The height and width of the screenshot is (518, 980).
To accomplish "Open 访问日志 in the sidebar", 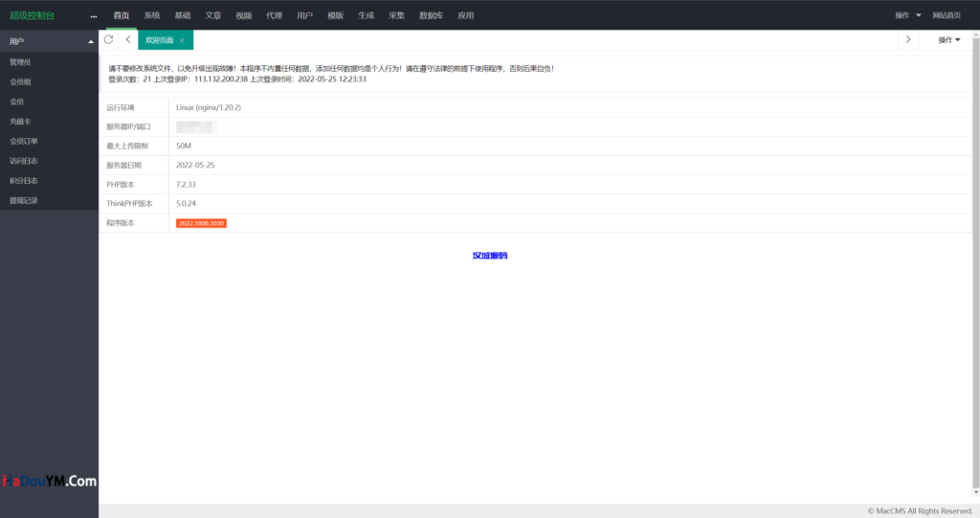I will pos(24,161).
